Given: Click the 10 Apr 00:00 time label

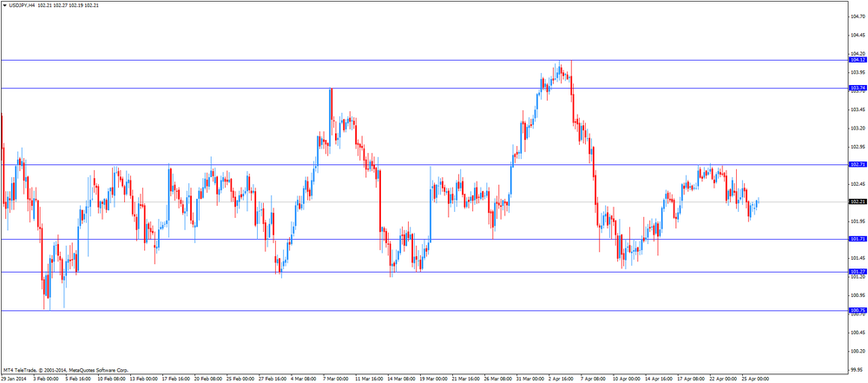Looking at the screenshot, I should pyautogui.click(x=627, y=380).
